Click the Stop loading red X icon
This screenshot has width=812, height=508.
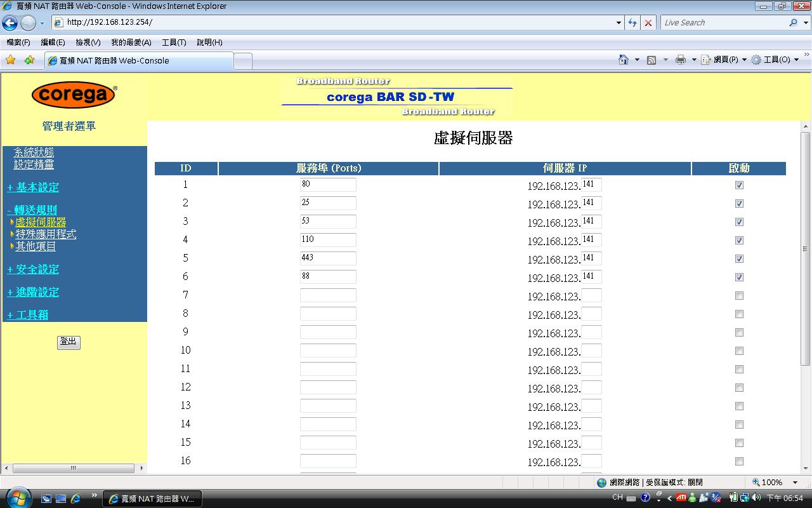[x=648, y=23]
